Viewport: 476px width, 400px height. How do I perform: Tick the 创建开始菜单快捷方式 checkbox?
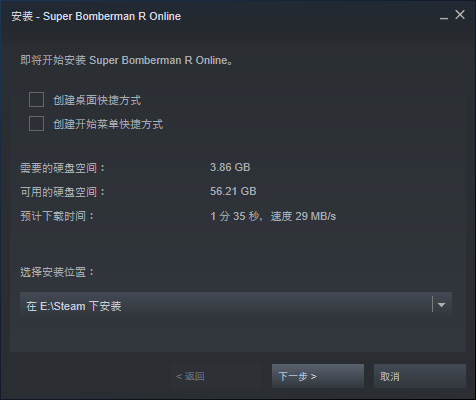coord(36,124)
